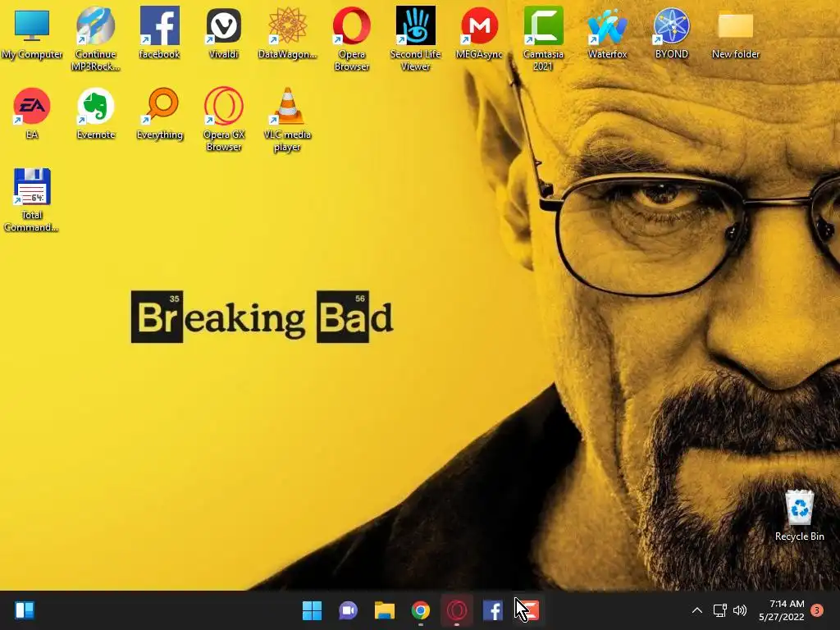Select the DataWagon desktop shortcut
The image size is (840, 630).
287,34
